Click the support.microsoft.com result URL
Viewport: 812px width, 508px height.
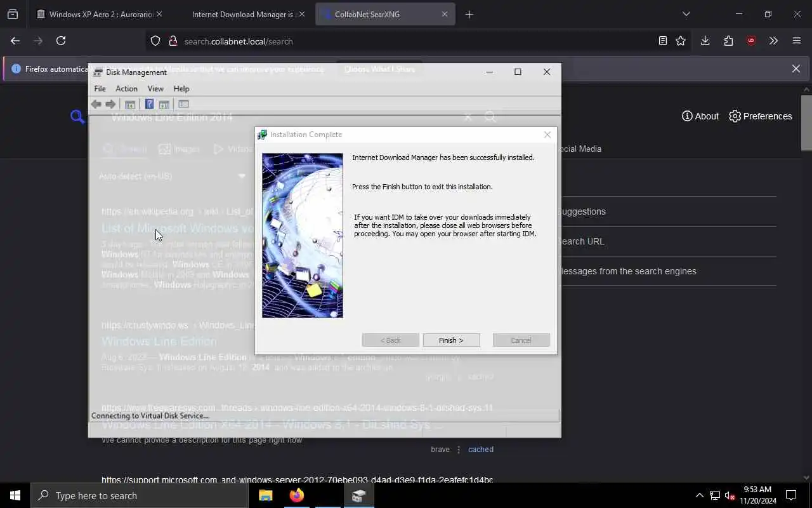pyautogui.click(x=297, y=479)
